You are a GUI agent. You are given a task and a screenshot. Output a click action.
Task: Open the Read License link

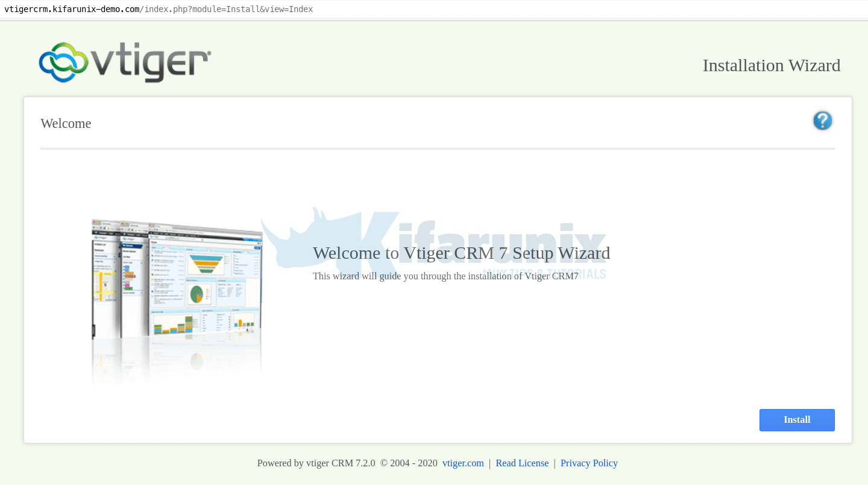pos(522,463)
